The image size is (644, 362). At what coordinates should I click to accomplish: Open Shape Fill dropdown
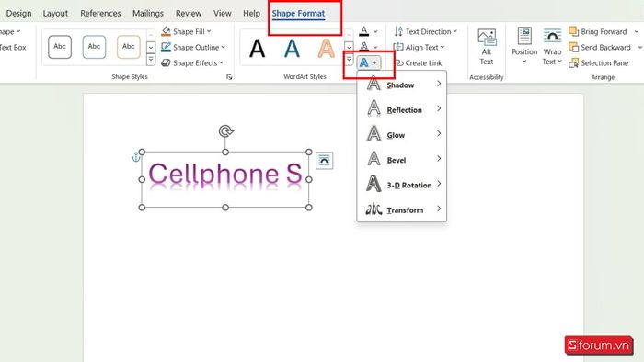(187, 31)
